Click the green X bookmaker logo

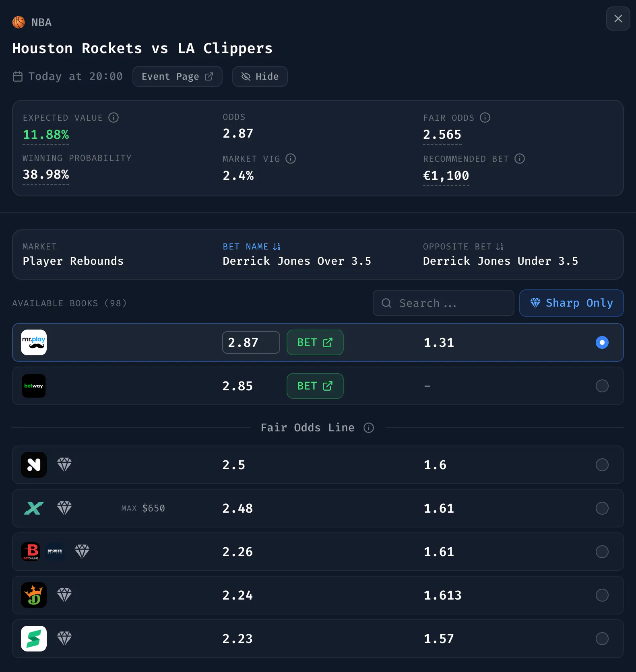click(34, 508)
